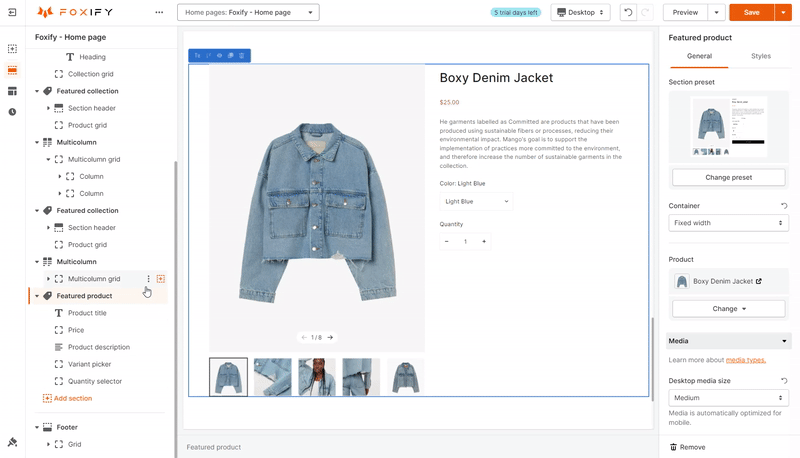
Task: Click the section preset preview image
Action: point(729,126)
